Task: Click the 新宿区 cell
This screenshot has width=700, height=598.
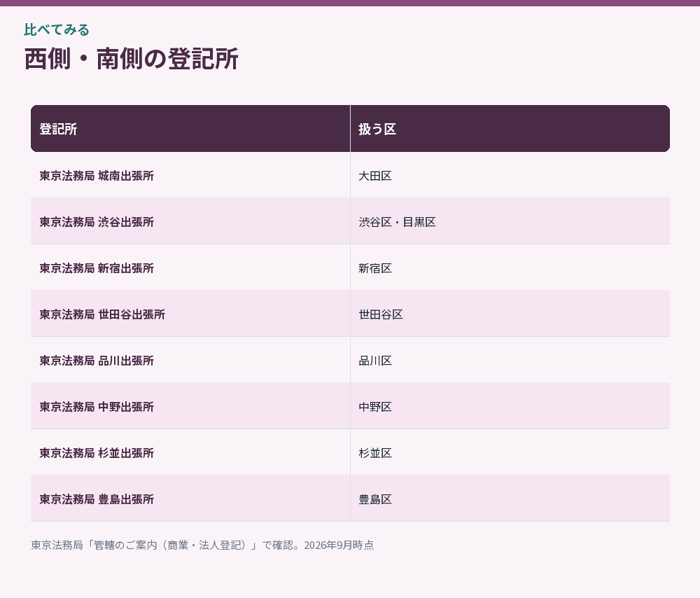Action: 510,267
